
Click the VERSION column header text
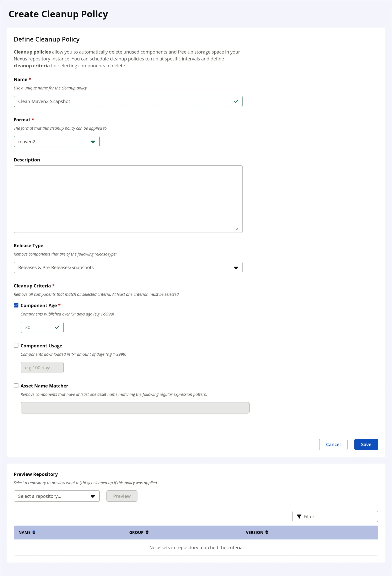[x=255, y=532]
